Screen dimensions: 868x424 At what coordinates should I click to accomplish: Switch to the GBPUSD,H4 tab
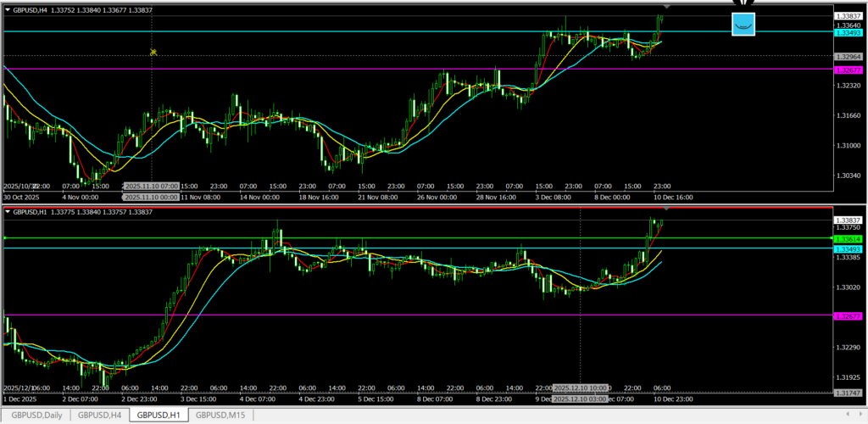pyautogui.click(x=98, y=415)
